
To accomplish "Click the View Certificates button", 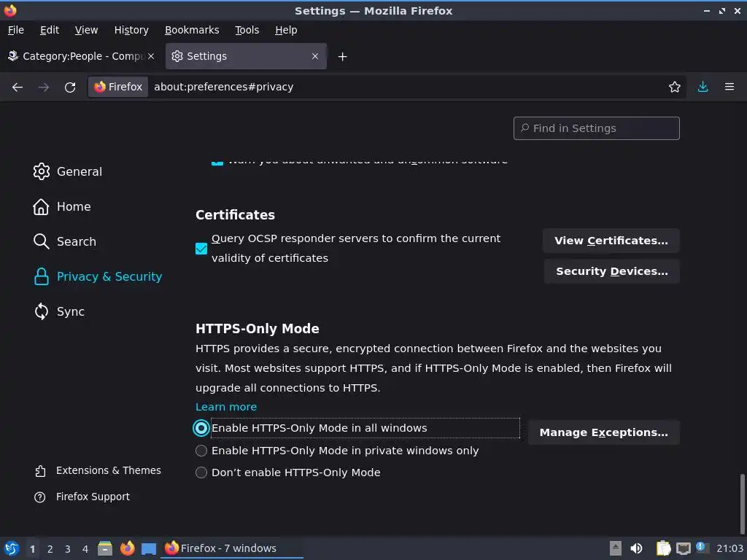I will point(611,241).
